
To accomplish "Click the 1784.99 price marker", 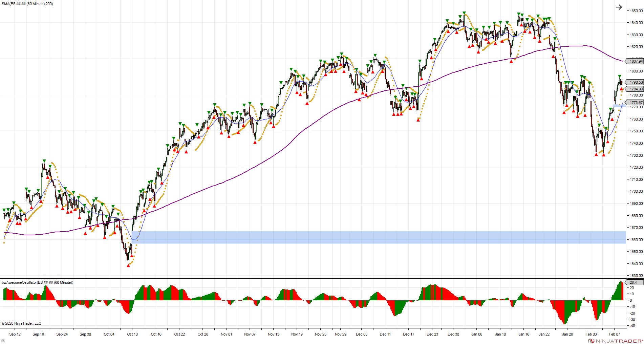I will click(x=634, y=89).
